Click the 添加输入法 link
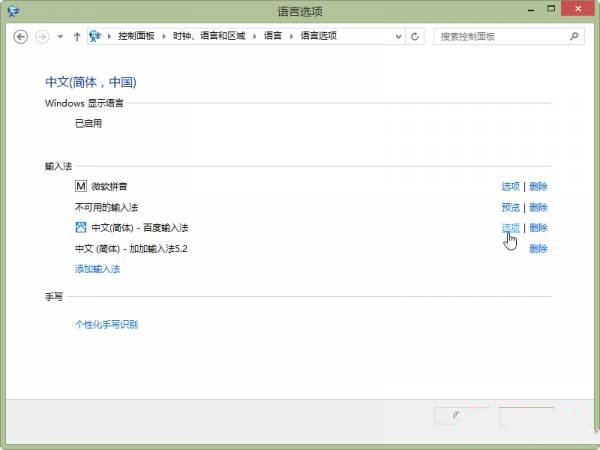 [97, 269]
